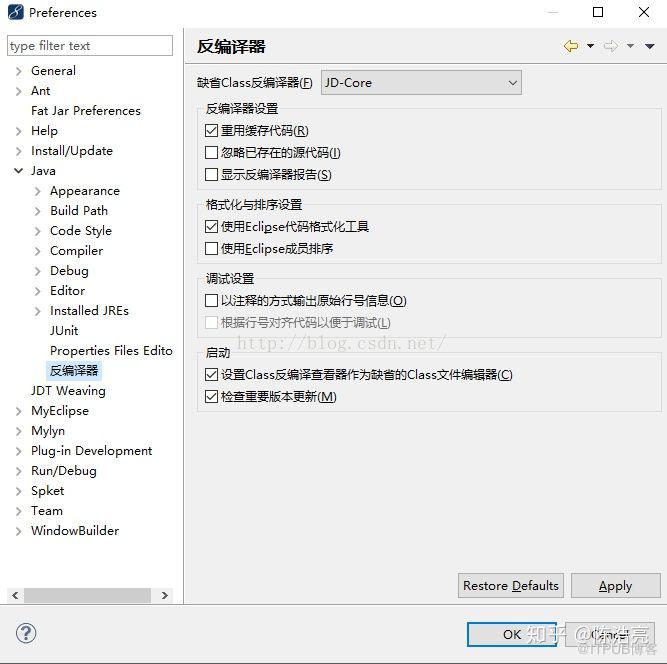This screenshot has height=664, width=667.
Task: Expand the Install/Update tree node
Action: pyautogui.click(x=18, y=151)
